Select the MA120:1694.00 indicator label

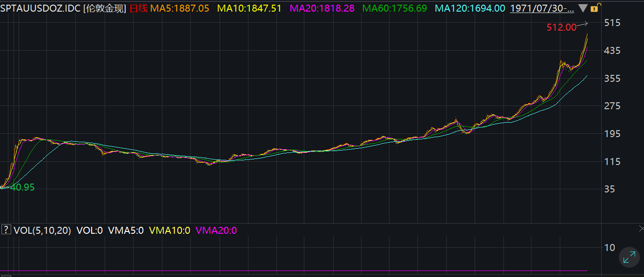[x=470, y=8]
